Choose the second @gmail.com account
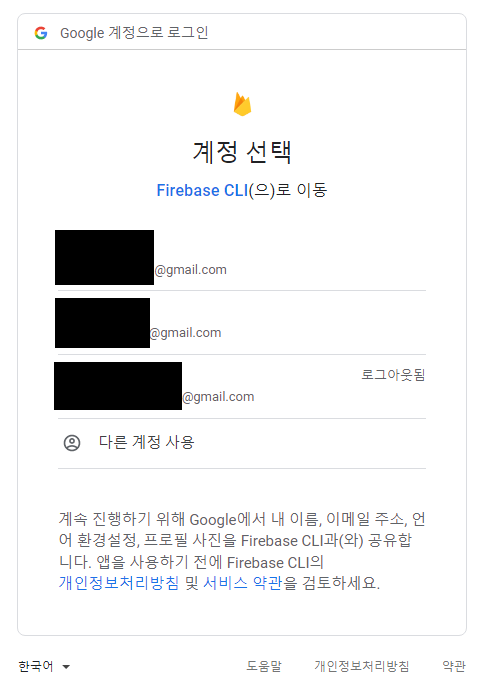 tap(242, 323)
